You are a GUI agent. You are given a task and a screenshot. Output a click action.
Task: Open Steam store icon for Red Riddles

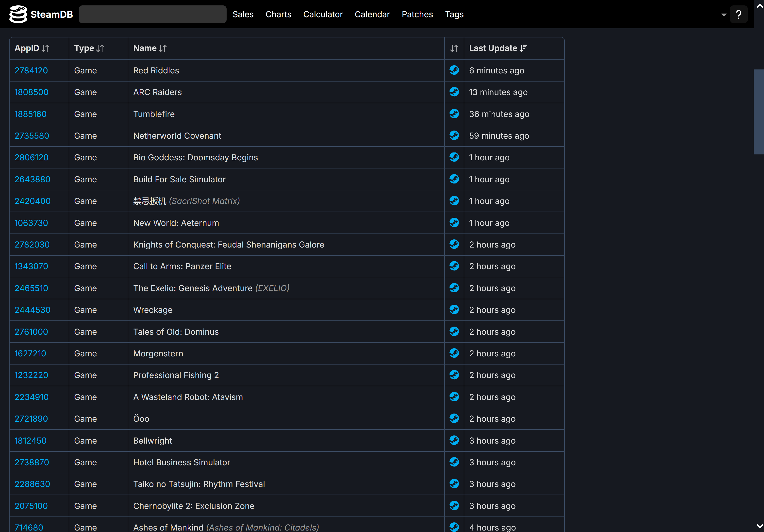click(454, 70)
